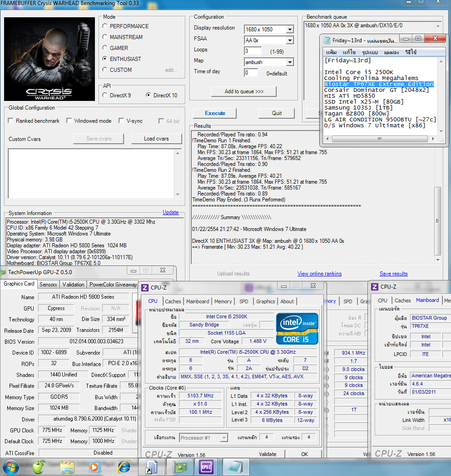Add configuration to queue

pos(244,91)
